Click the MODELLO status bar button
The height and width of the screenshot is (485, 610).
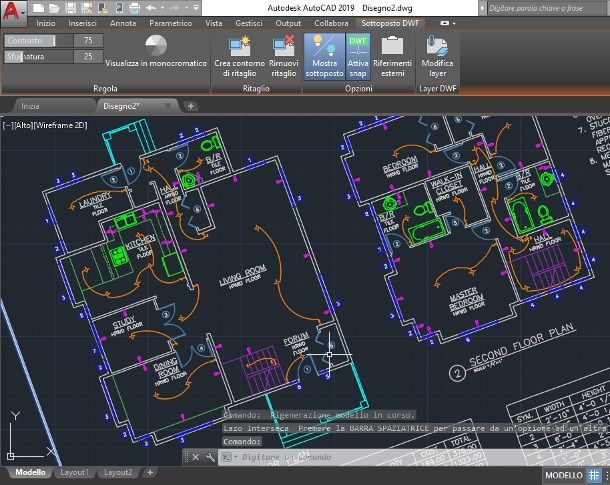click(x=564, y=475)
